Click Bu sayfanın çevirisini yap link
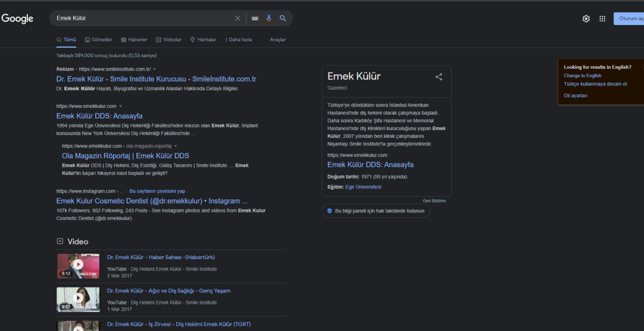Screen dimensions: 644x331 point(157,191)
